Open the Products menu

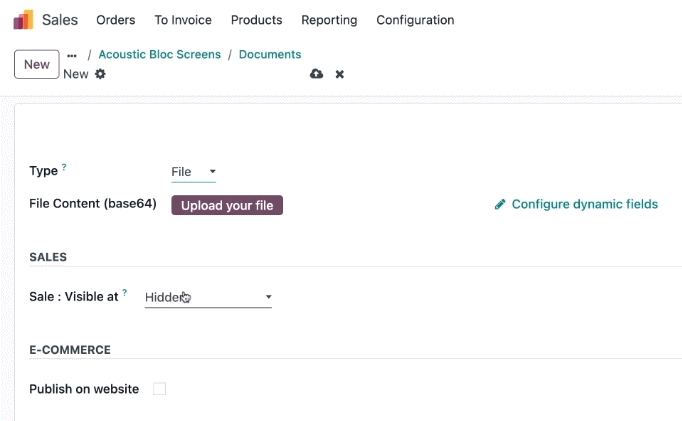click(x=257, y=20)
